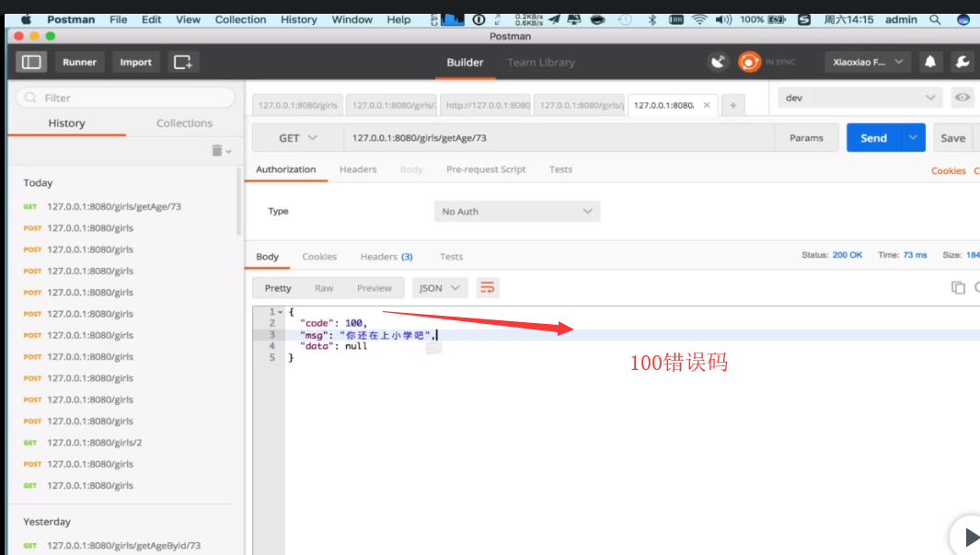Select the Builder tab
Screen dimensions: 980x555
[x=465, y=62]
